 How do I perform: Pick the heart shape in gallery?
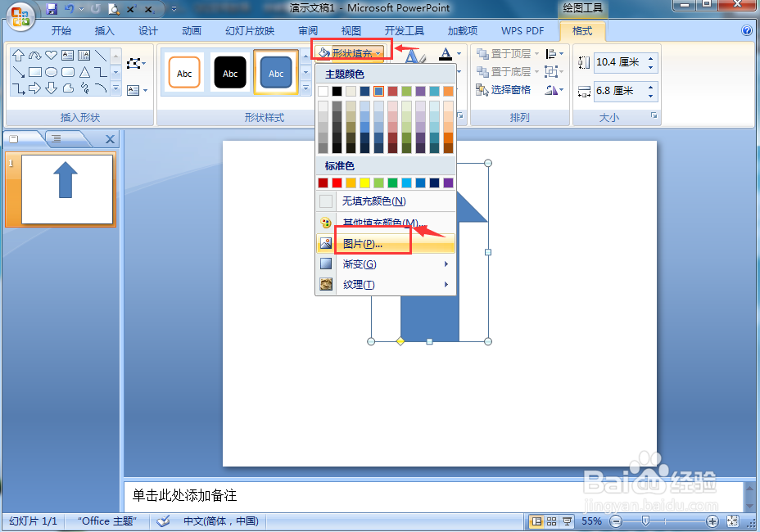tap(51, 55)
